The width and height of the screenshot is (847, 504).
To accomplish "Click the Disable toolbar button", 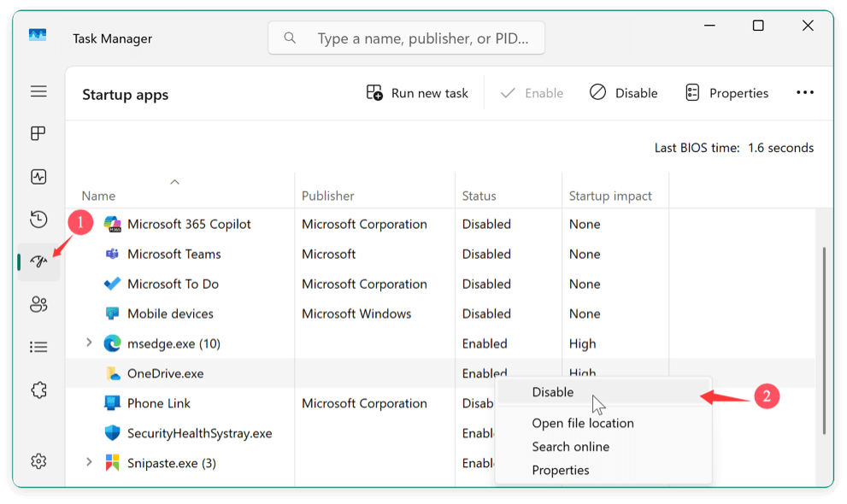I will [624, 93].
